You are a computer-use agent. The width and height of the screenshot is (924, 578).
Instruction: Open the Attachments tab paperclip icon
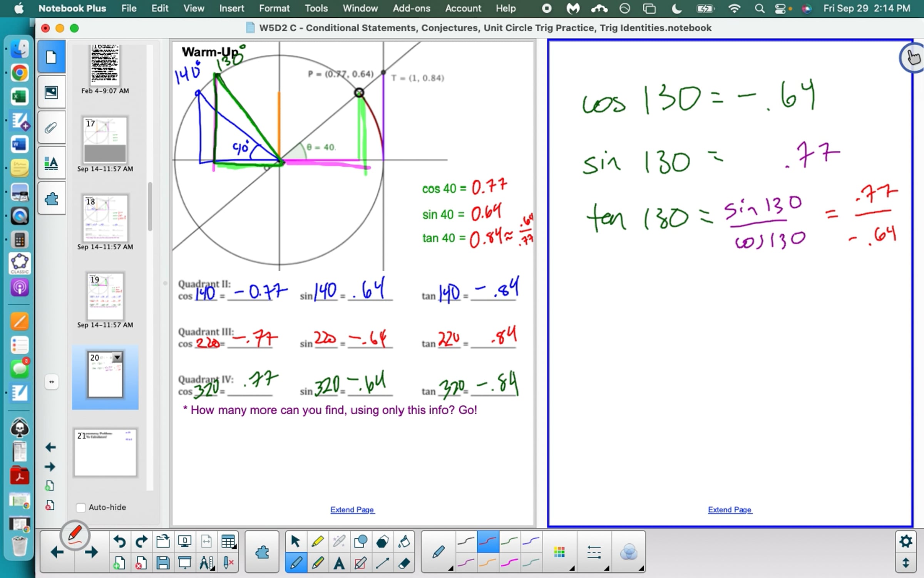coord(51,128)
